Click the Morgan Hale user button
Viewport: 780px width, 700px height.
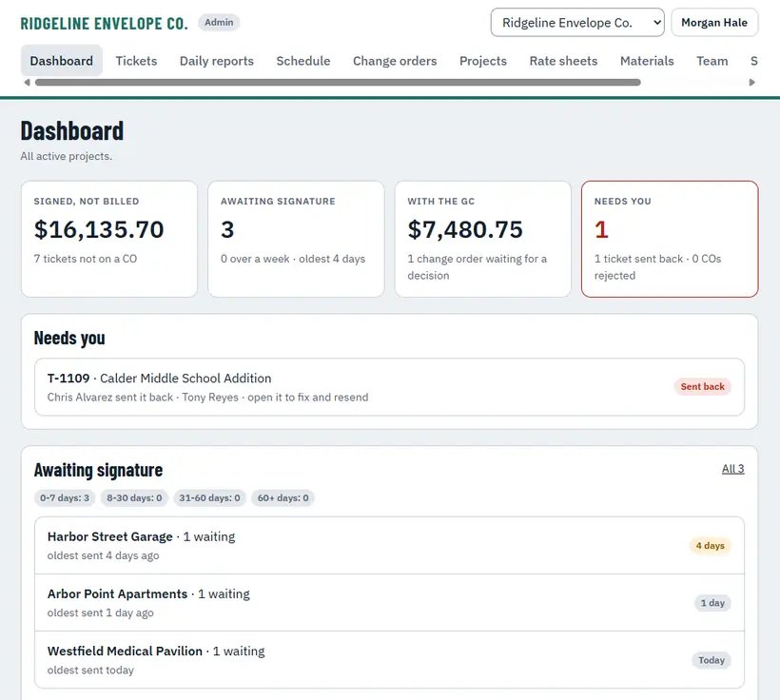tap(714, 23)
